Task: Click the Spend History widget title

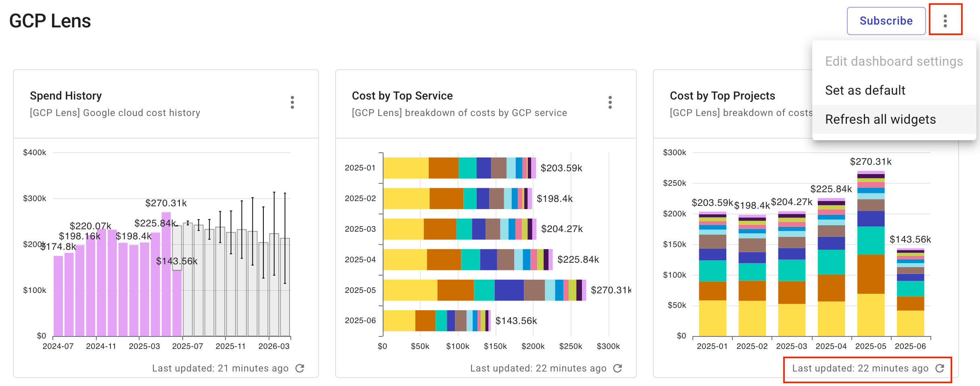Action: (66, 96)
